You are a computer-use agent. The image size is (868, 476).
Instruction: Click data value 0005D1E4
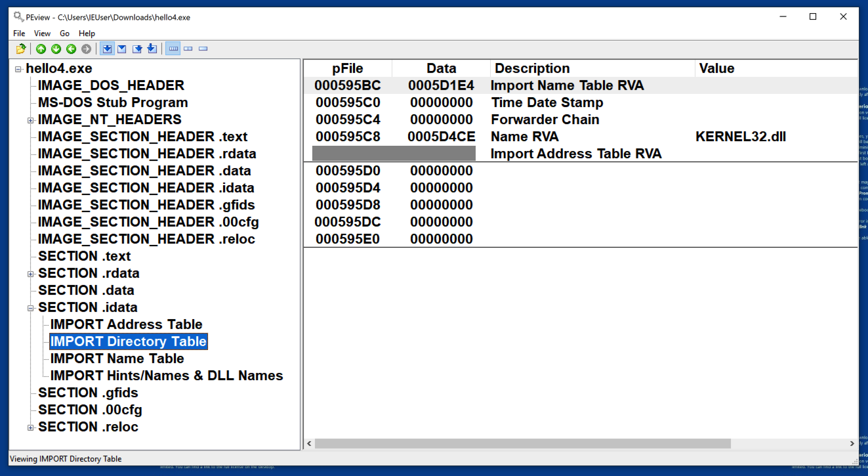click(x=442, y=85)
